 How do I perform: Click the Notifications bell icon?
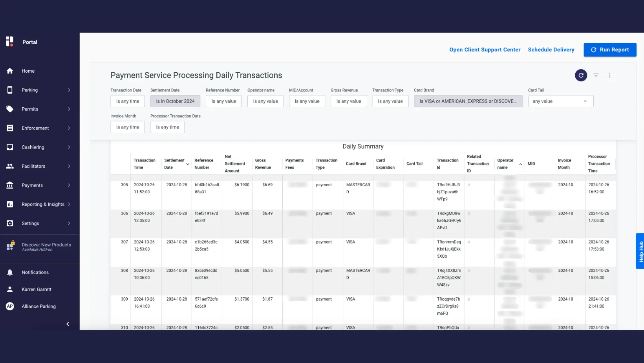pos(10,272)
